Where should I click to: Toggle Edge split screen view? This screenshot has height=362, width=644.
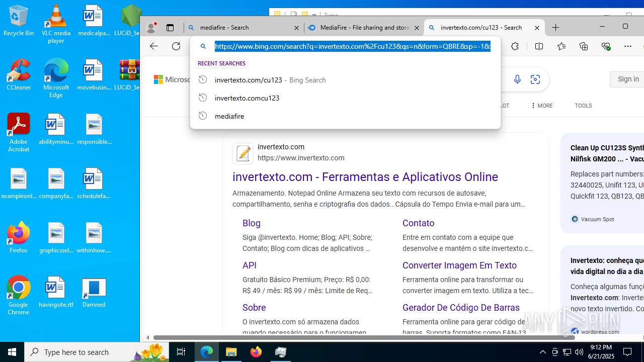pyautogui.click(x=539, y=46)
